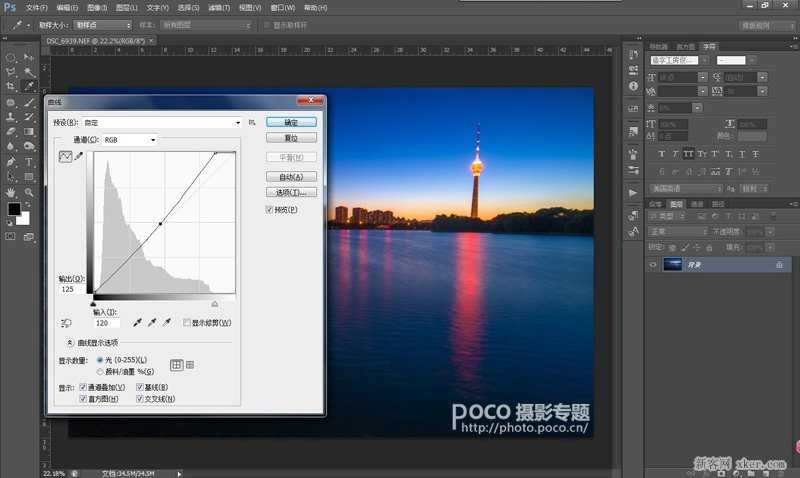Viewport: 800px width, 478px height.
Task: Select the Zoom tool
Action: pyautogui.click(x=29, y=192)
